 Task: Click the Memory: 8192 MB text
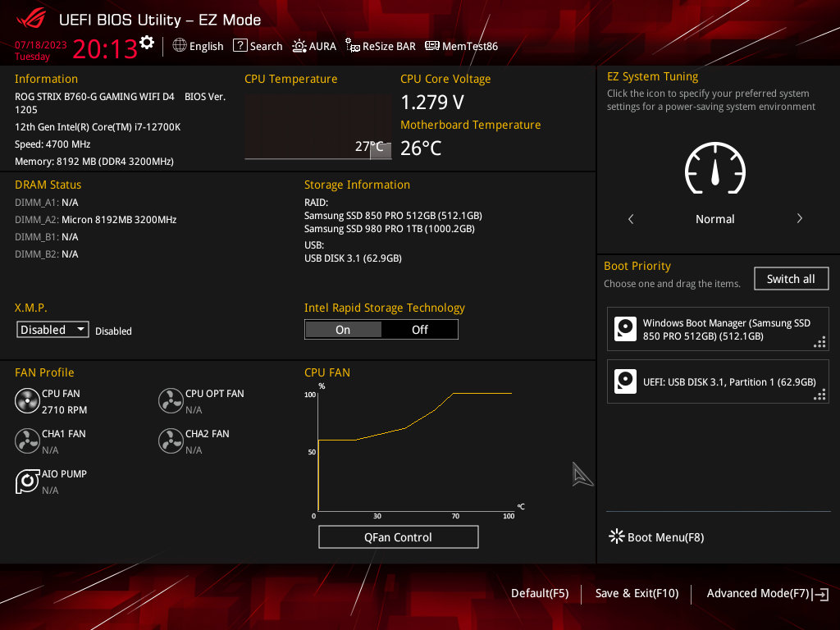(x=94, y=162)
